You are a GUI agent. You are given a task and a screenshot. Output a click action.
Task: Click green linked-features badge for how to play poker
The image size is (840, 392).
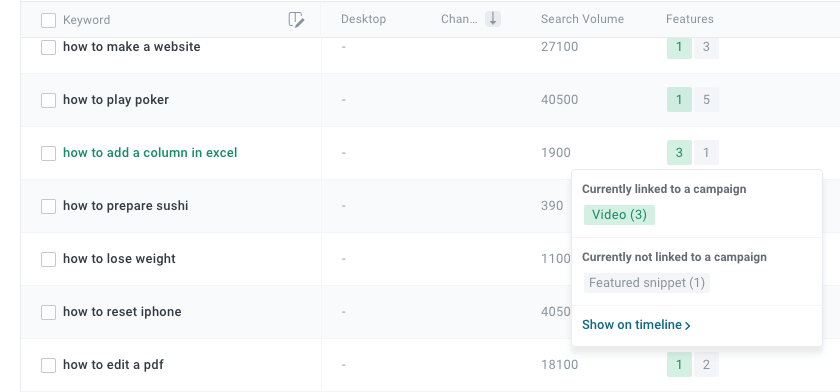679,100
